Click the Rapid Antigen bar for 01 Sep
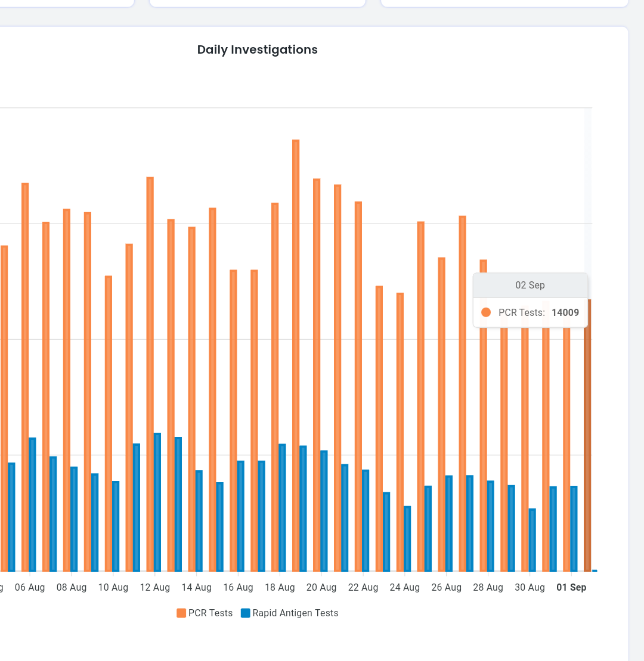Viewport: 644px width, 661px height. pos(574,529)
